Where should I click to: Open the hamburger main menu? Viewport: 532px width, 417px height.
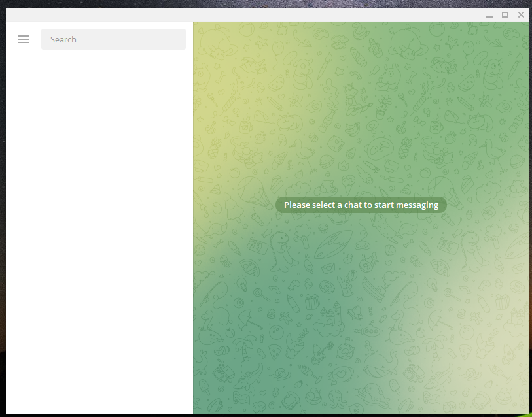click(x=24, y=39)
